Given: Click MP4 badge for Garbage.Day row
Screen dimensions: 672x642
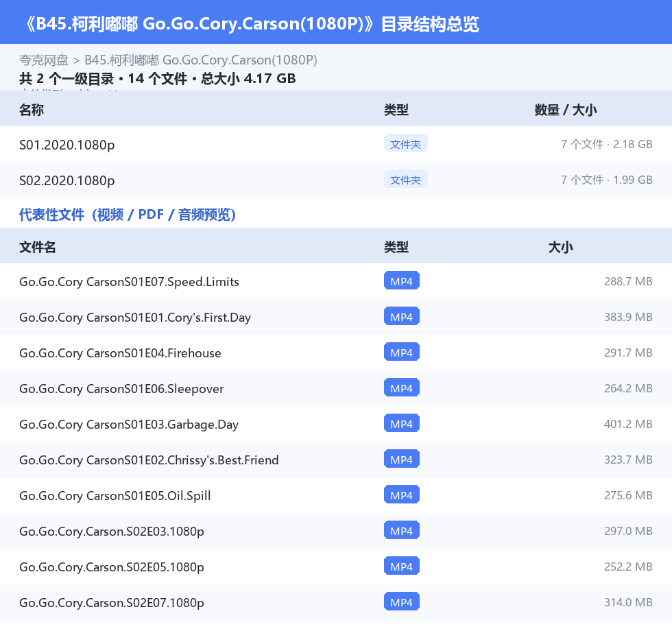Looking at the screenshot, I should point(402,423).
